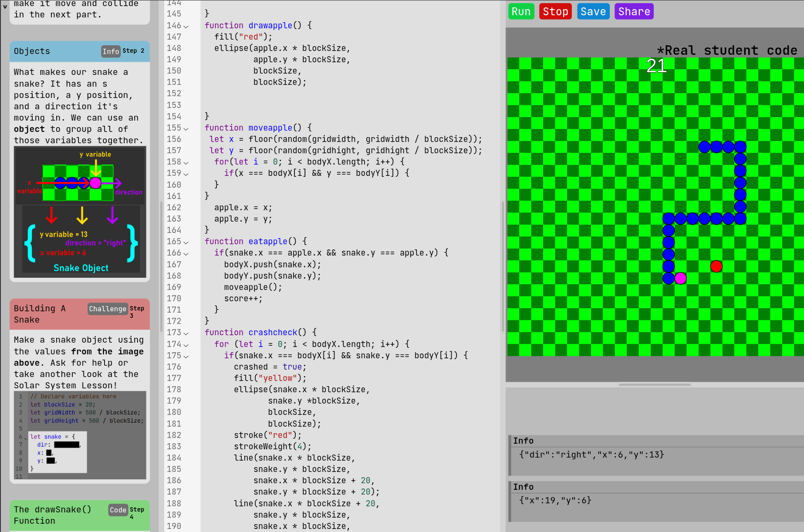This screenshot has height=532, width=804.
Task: Click the code editor vertical scrollbar
Action: click(503, 266)
